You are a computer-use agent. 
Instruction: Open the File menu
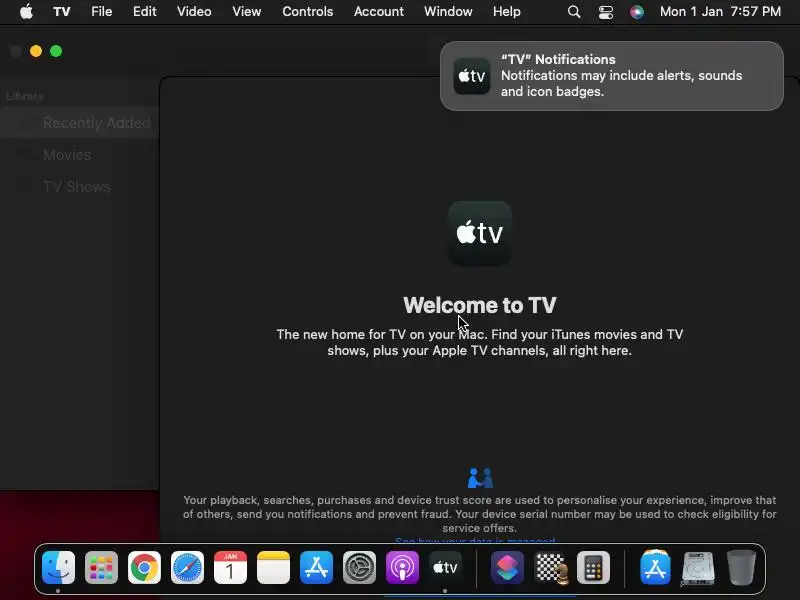pos(102,11)
